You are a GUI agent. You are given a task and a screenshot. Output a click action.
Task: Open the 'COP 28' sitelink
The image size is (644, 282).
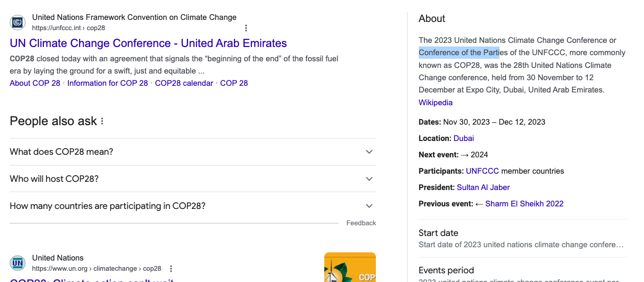234,83
